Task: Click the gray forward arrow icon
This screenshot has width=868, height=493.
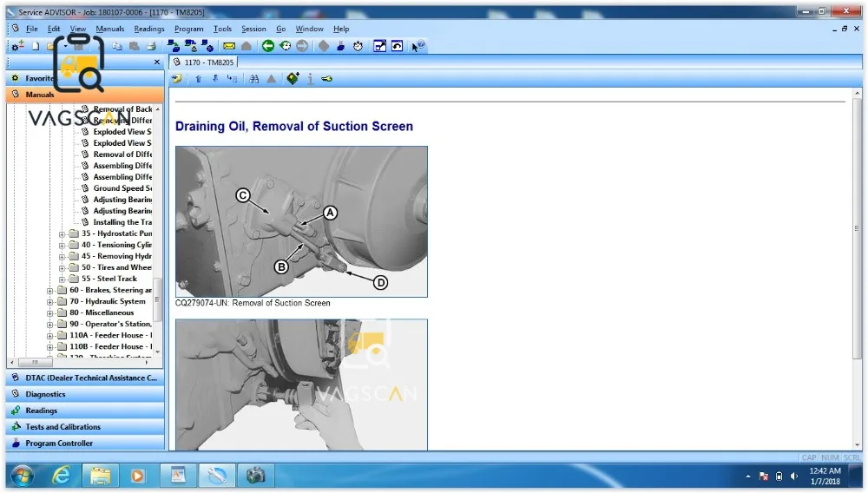Action: 302,46
